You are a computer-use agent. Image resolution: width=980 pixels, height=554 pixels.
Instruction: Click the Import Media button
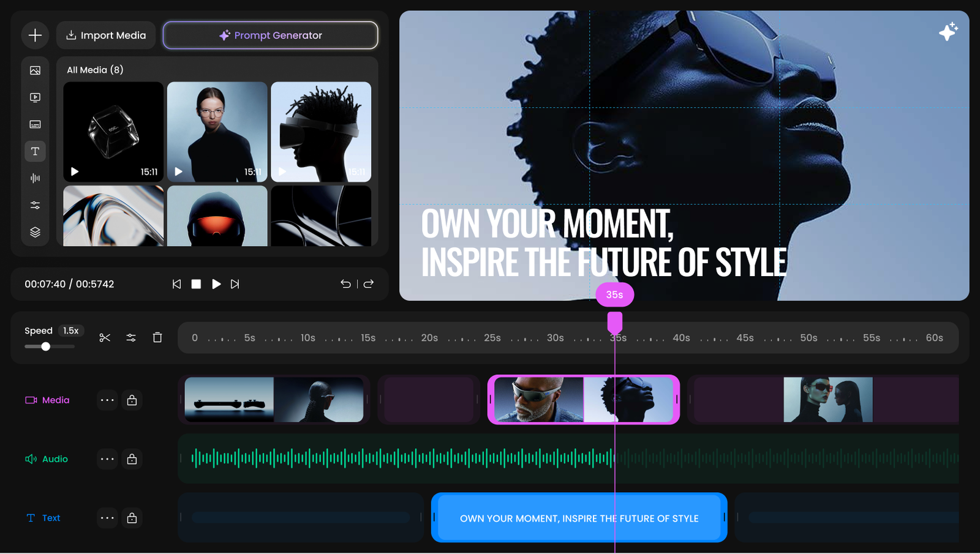coord(106,36)
